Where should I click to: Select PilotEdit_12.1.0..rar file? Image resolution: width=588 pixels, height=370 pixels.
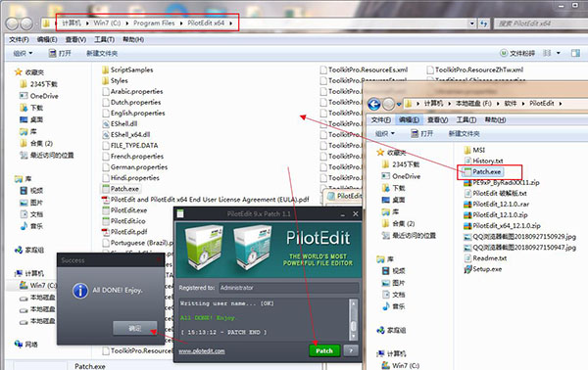click(497, 205)
